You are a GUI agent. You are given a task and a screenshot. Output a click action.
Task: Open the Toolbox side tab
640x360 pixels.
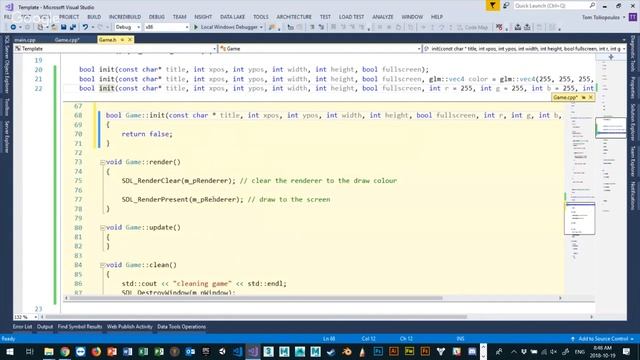[x=7, y=107]
